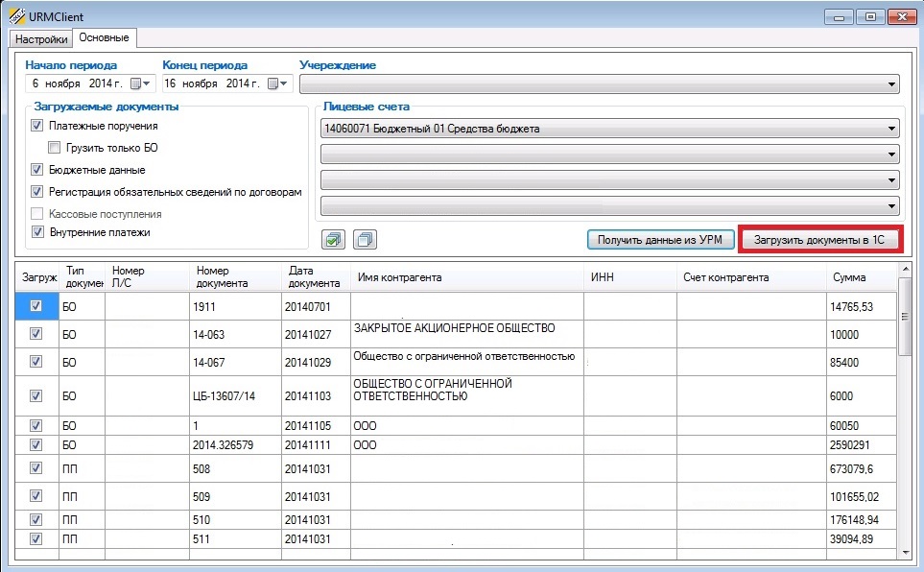Select the sum cell 673079,6

(x=862, y=468)
